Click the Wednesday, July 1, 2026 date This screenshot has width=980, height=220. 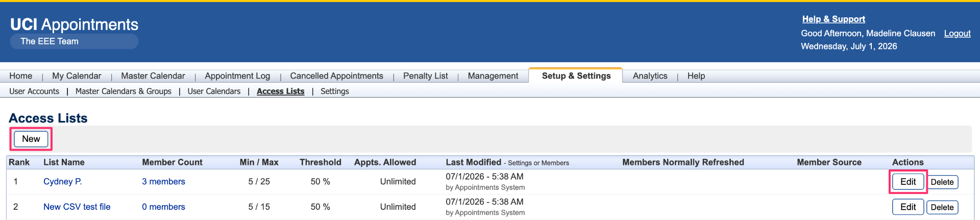849,46
